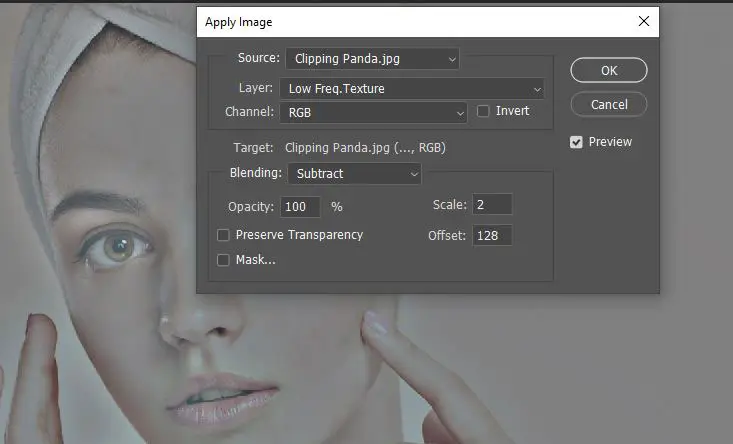
Task: Open the Layer dropdown Low Freq.Texture
Action: click(412, 88)
